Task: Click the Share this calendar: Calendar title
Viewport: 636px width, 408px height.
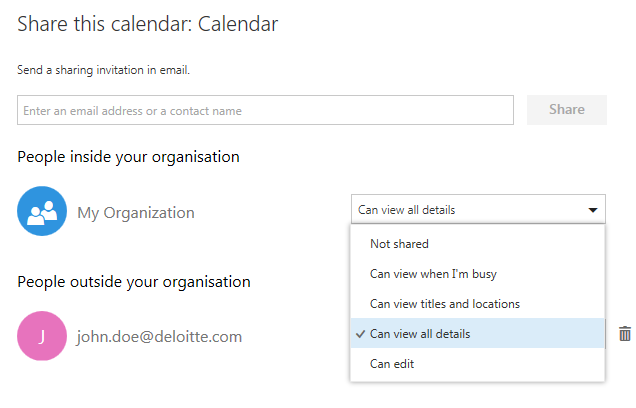Action: pyautogui.click(x=148, y=23)
